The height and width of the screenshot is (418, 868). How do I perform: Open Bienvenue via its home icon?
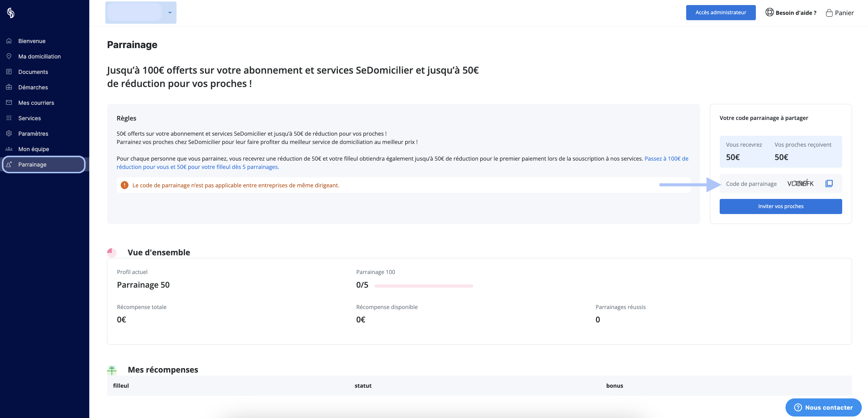(9, 41)
